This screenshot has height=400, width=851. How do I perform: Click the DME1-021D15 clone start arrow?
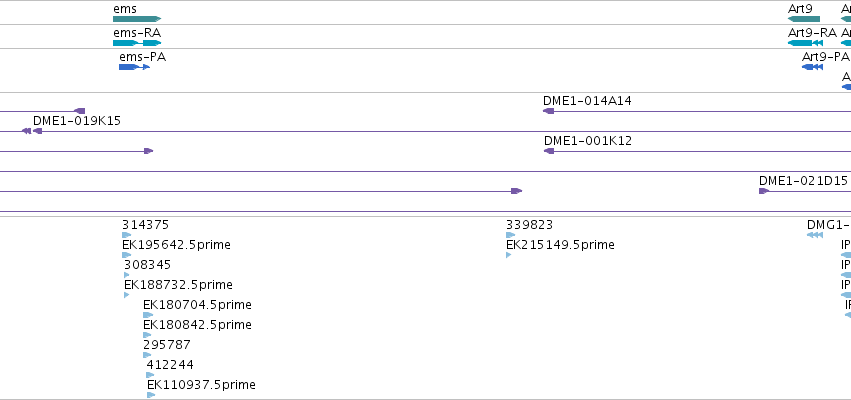(x=764, y=191)
